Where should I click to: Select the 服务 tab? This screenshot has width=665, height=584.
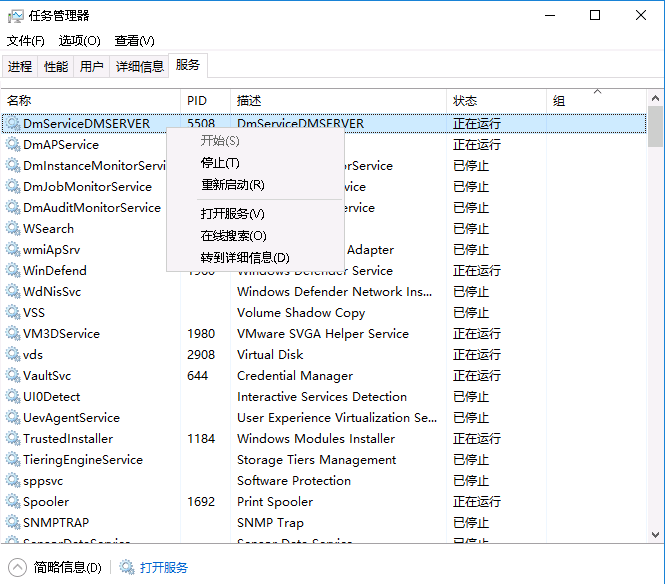click(x=188, y=65)
